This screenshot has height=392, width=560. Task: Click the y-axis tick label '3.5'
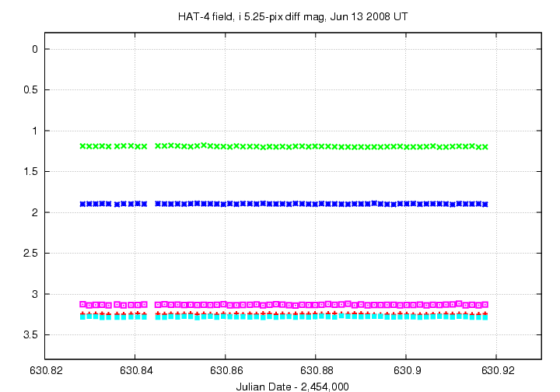point(30,335)
